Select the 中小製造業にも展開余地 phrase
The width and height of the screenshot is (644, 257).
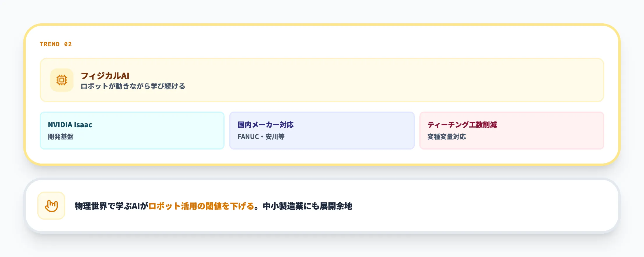pos(307,206)
